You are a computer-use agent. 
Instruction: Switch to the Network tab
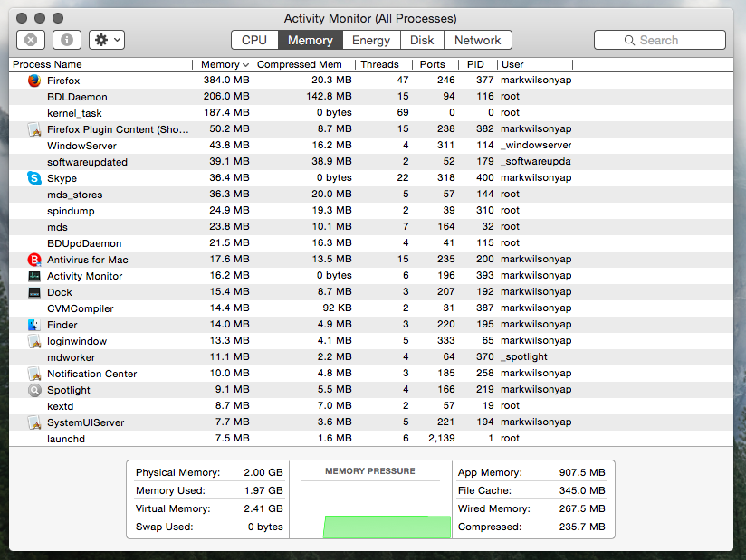pyautogui.click(x=478, y=40)
